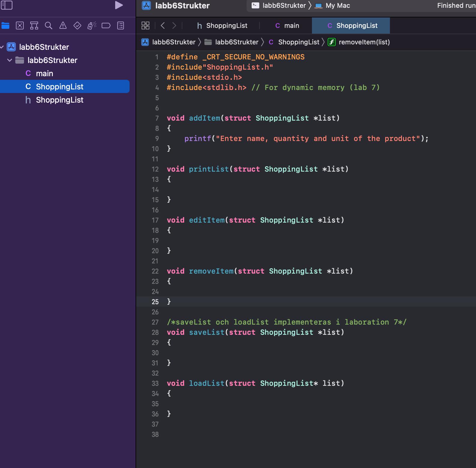The image size is (476, 468).
Task: Open the Source Control navigator
Action: coord(20,26)
